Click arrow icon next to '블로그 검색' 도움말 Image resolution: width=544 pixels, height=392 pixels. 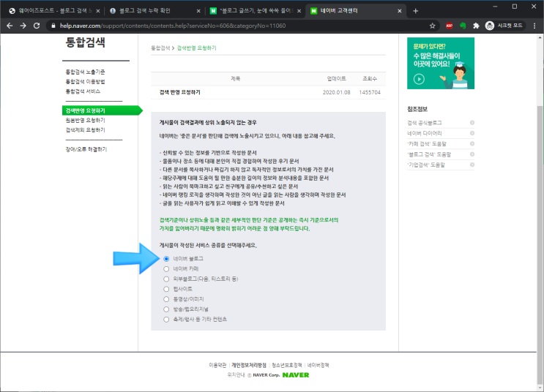click(x=472, y=154)
